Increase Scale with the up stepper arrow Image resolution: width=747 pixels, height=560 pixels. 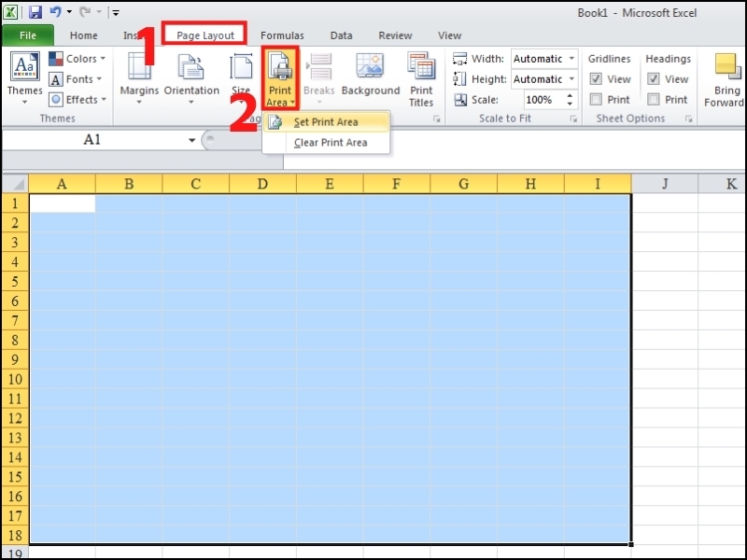(x=570, y=93)
